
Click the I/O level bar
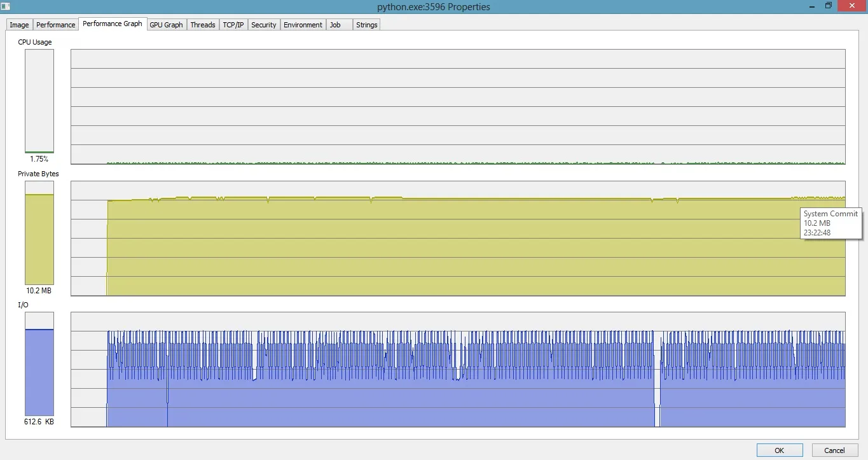(39, 364)
